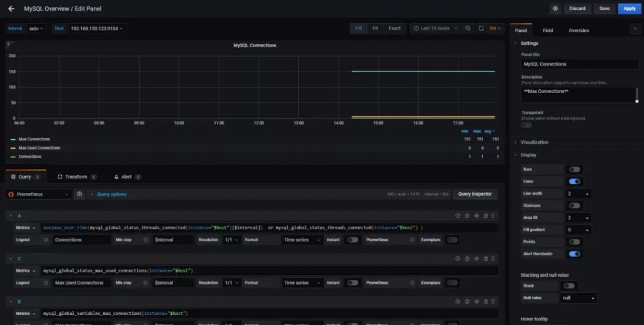Enable the Staircase switch
This screenshot has height=325, width=644.
(x=574, y=206)
